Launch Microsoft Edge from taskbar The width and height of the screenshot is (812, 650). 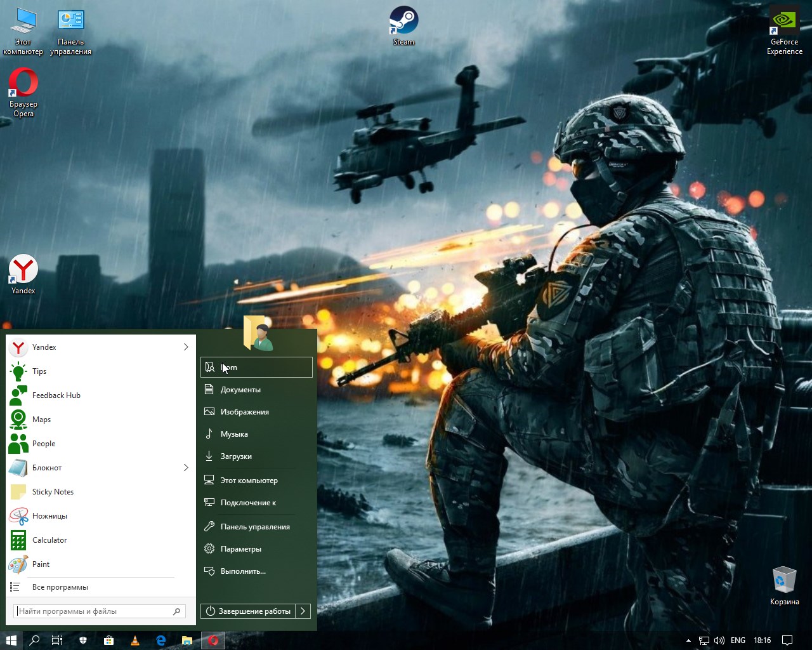click(161, 640)
